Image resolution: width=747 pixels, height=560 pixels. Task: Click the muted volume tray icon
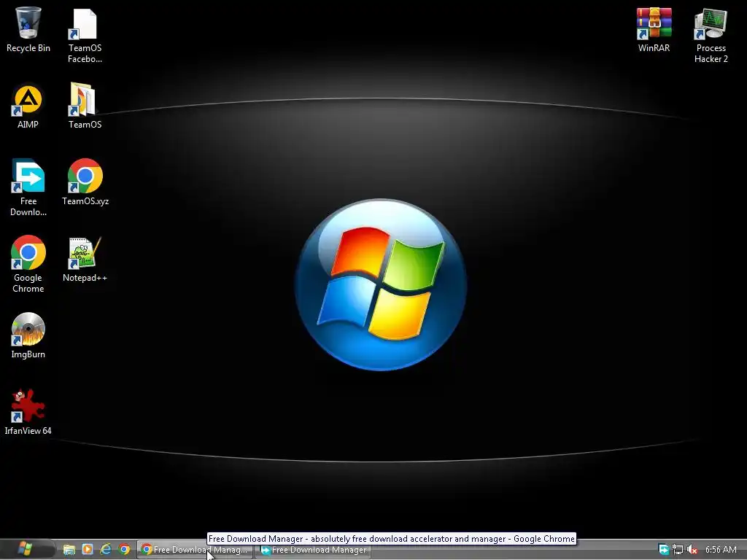tap(692, 550)
